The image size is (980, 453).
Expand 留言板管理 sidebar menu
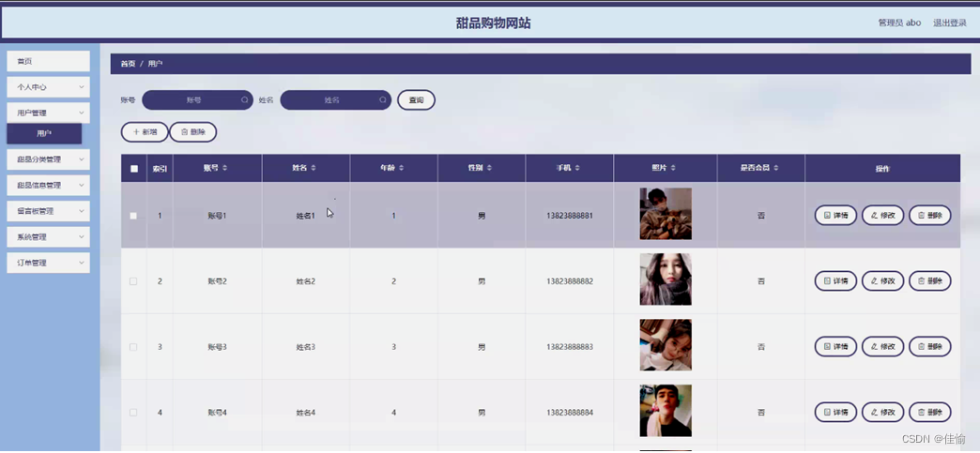[x=48, y=211]
